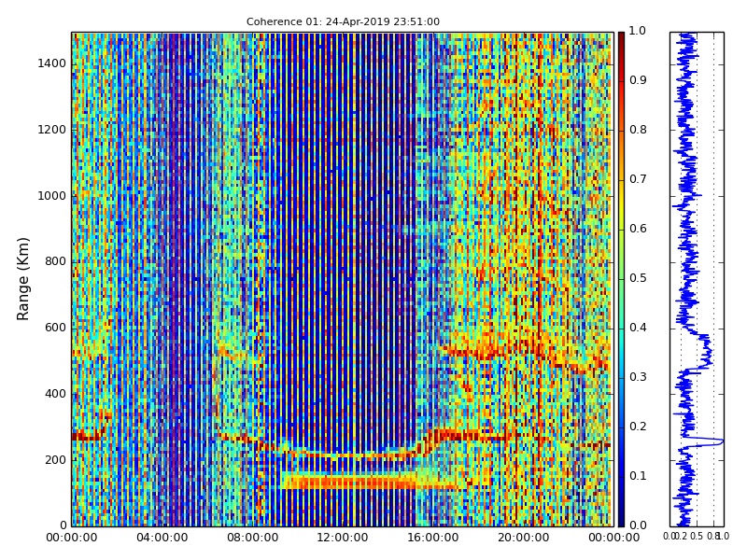Image resolution: width=747 pixels, height=560 pixels.
Task: Click colorbar label '0.1'
Action: (x=638, y=476)
